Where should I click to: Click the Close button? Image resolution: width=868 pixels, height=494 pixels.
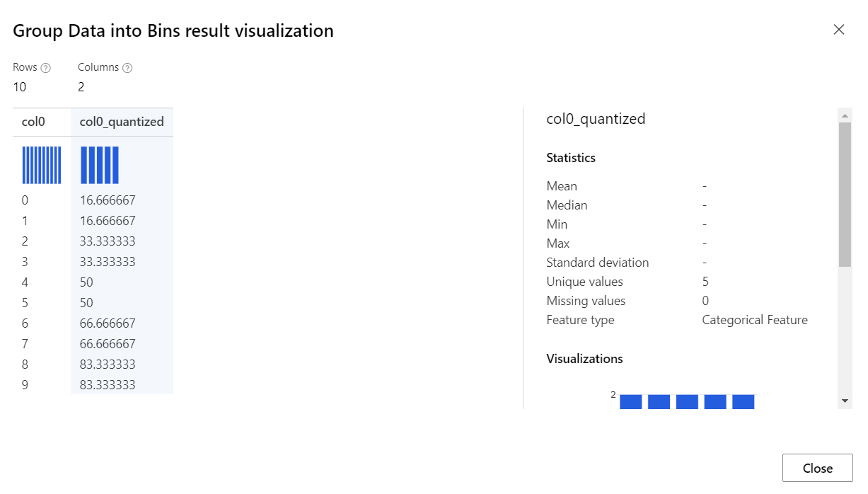[x=818, y=468]
